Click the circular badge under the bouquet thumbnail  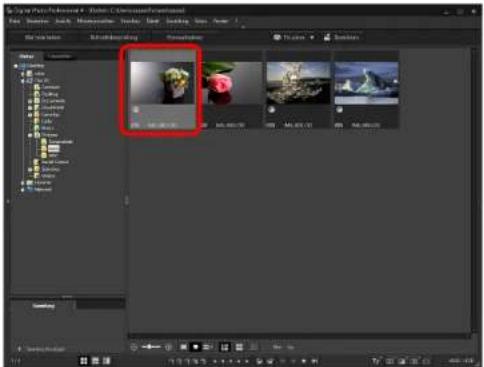pyautogui.click(x=136, y=110)
